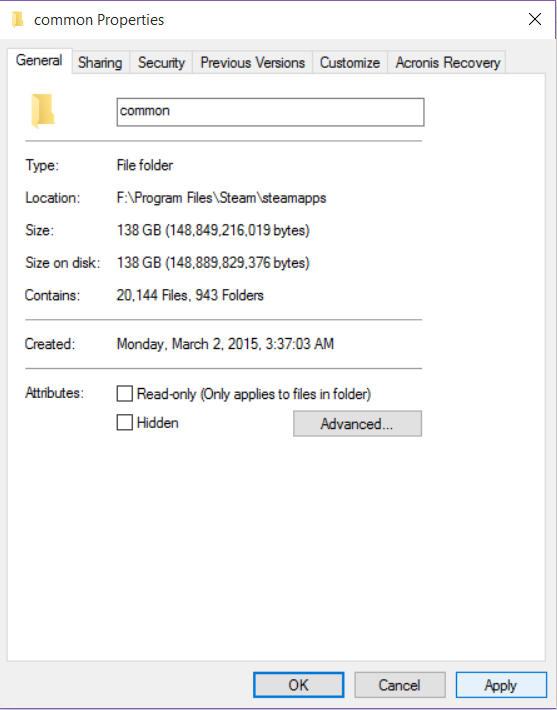Open the Security tab
The width and height of the screenshot is (557, 710).
pos(161,62)
